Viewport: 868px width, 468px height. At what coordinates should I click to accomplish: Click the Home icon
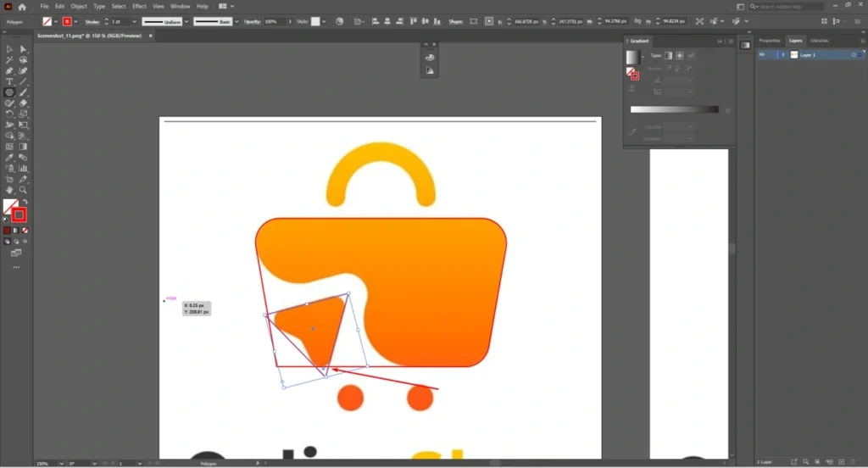[22, 7]
